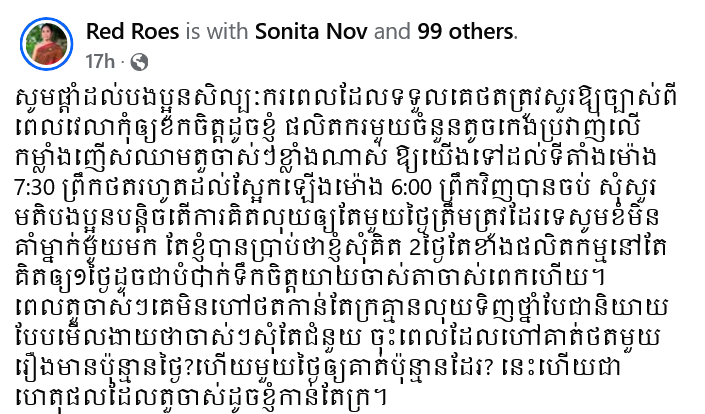Click the line starting with ពេលតួចាស់ៗ
The image size is (705, 414).
[x=341, y=308]
